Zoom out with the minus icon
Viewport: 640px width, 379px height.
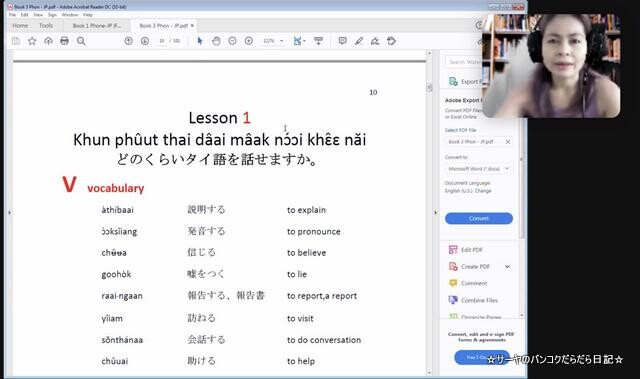point(232,41)
